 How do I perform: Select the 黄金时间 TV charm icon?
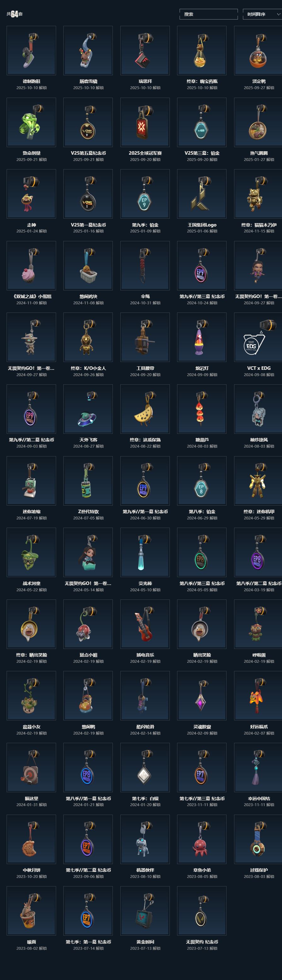[145, 911]
